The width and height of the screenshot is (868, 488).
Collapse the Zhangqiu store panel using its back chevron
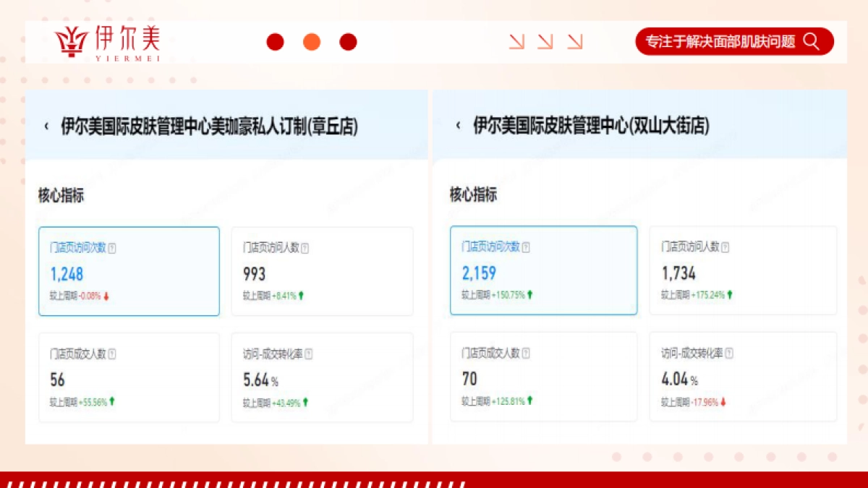pos(45,127)
